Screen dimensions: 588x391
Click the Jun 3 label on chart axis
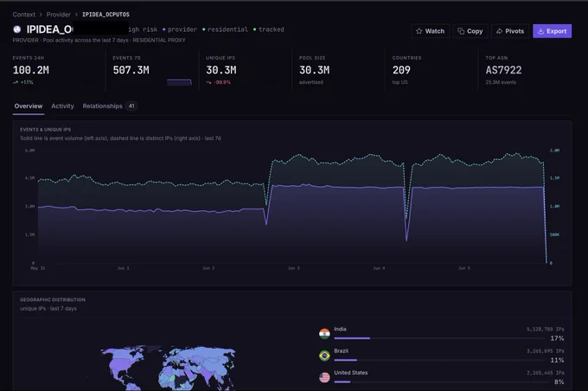[x=294, y=268]
